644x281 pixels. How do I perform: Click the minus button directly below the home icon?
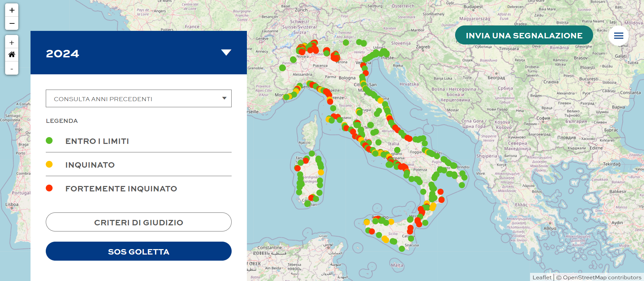point(12,69)
